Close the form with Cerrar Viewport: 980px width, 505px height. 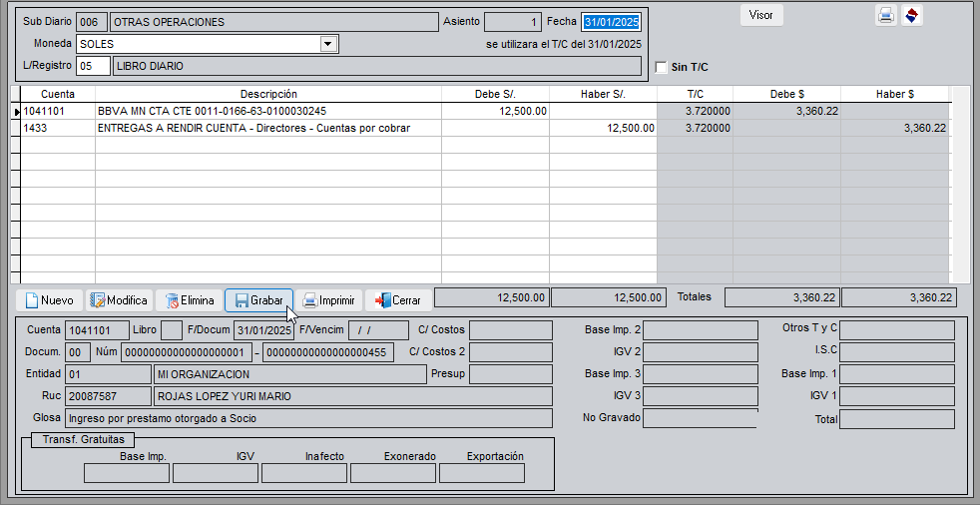pos(398,300)
